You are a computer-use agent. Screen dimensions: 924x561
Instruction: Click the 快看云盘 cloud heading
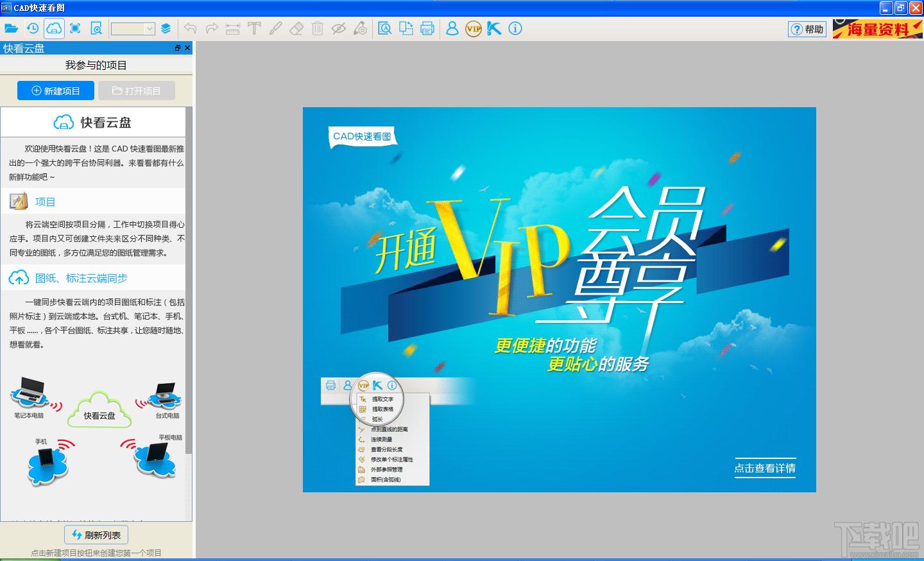pos(92,122)
